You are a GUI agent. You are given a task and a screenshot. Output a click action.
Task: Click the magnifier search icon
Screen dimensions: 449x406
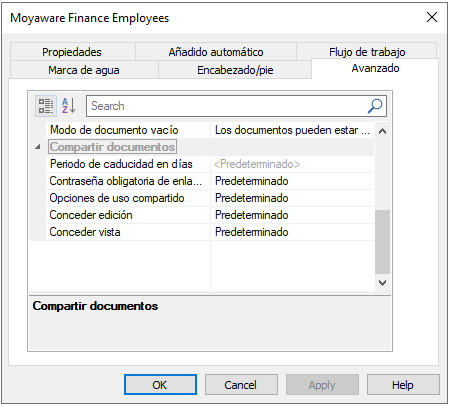(x=375, y=106)
